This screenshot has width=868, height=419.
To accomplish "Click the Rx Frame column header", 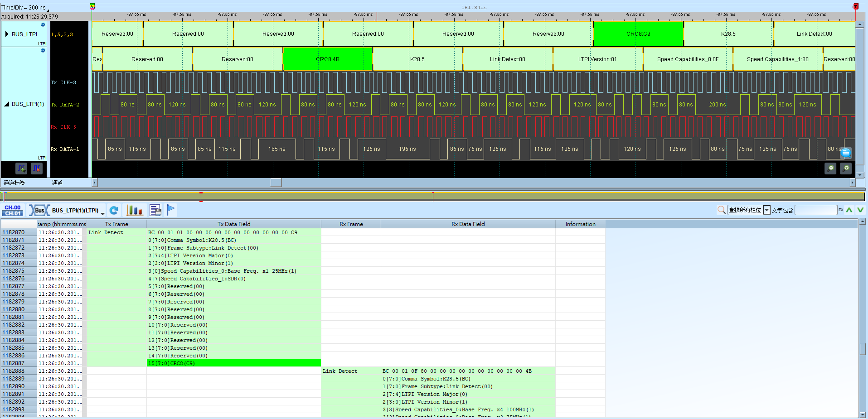I will (x=351, y=224).
